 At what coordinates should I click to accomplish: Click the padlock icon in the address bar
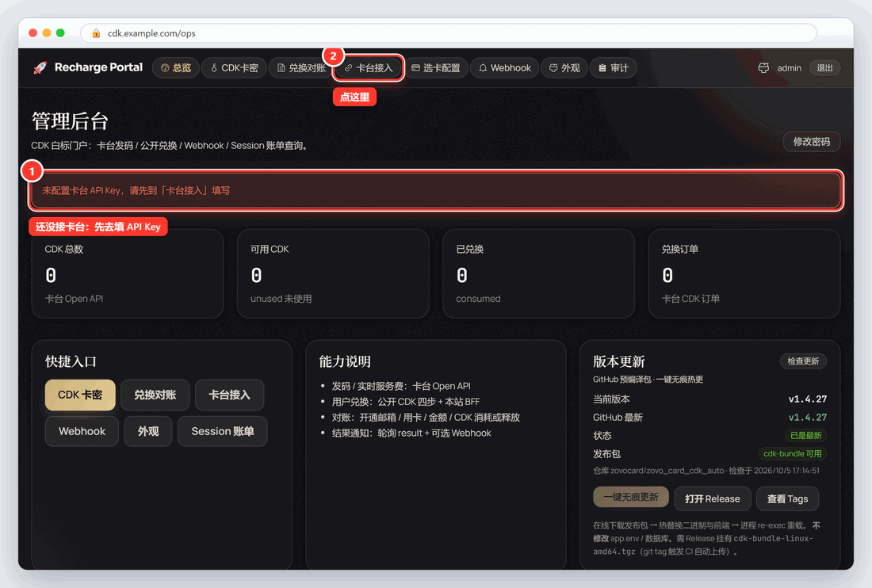[96, 33]
